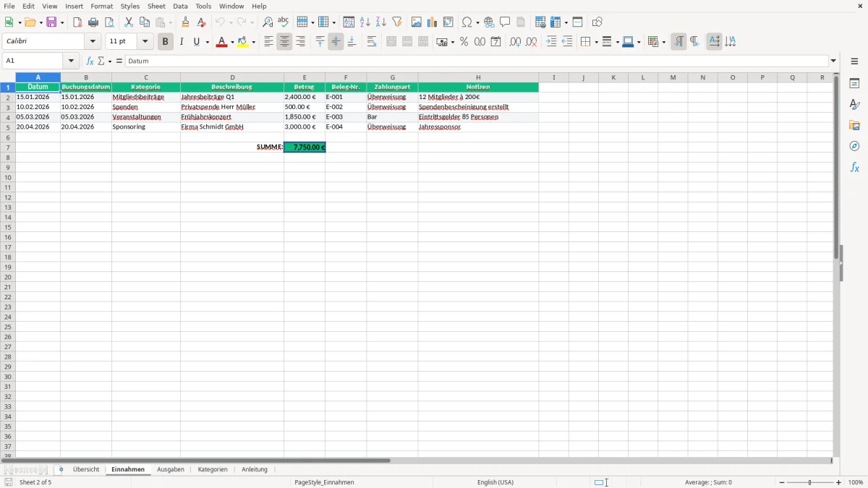Toggle Center Vertically alignment
This screenshot has height=488, width=868.
(x=336, y=42)
